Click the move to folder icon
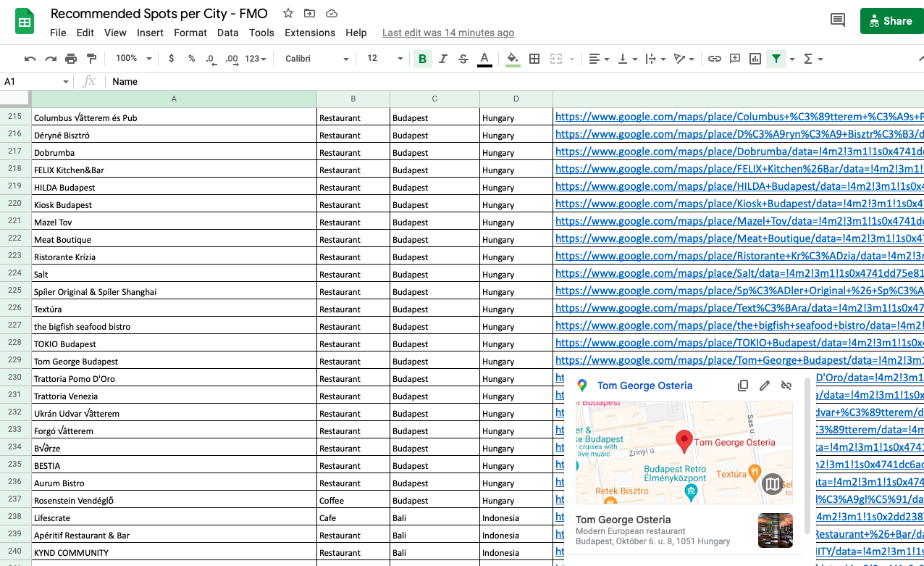This screenshot has width=924, height=566. pos(309,14)
